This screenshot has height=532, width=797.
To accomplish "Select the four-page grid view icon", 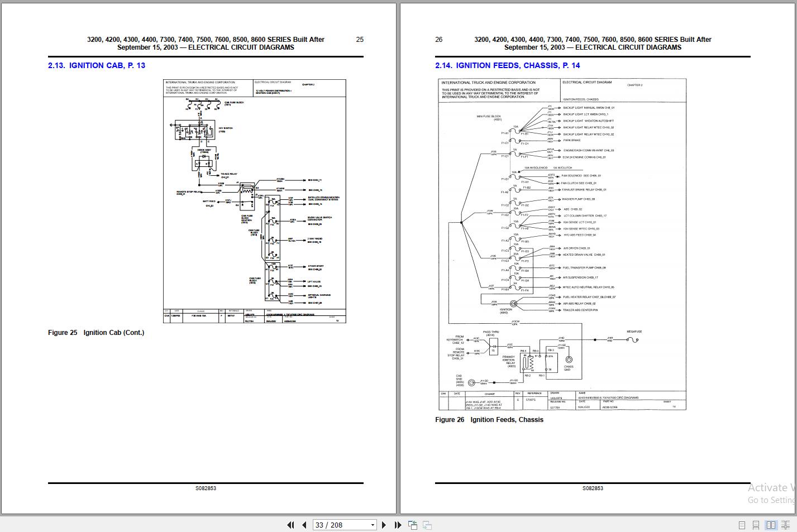I will pyautogui.click(x=785, y=525).
